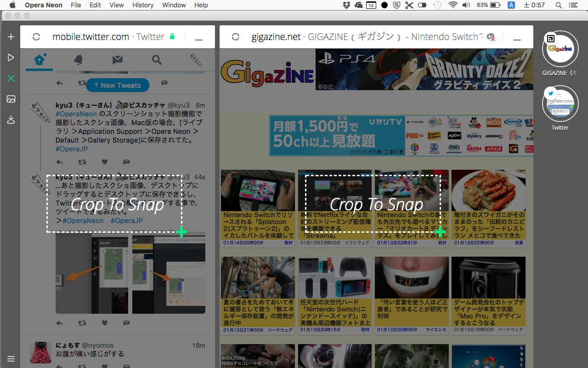Open the Mac Pro designer concept article

coord(488,295)
